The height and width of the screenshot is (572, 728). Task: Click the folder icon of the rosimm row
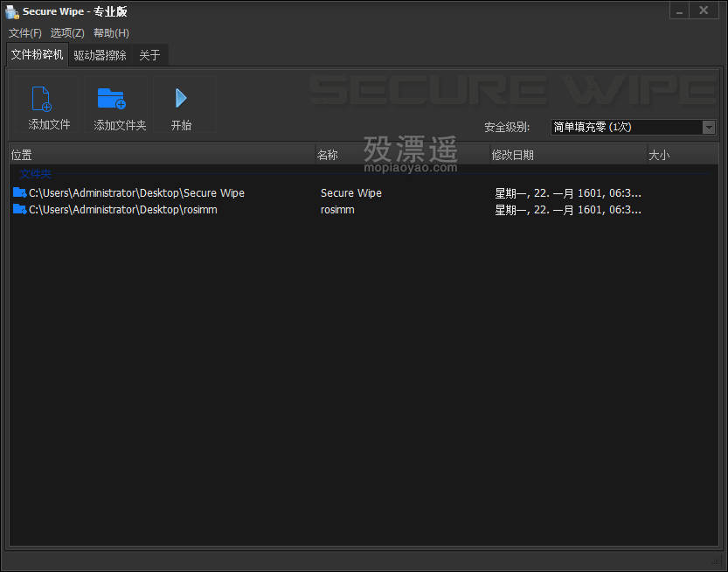(x=19, y=209)
